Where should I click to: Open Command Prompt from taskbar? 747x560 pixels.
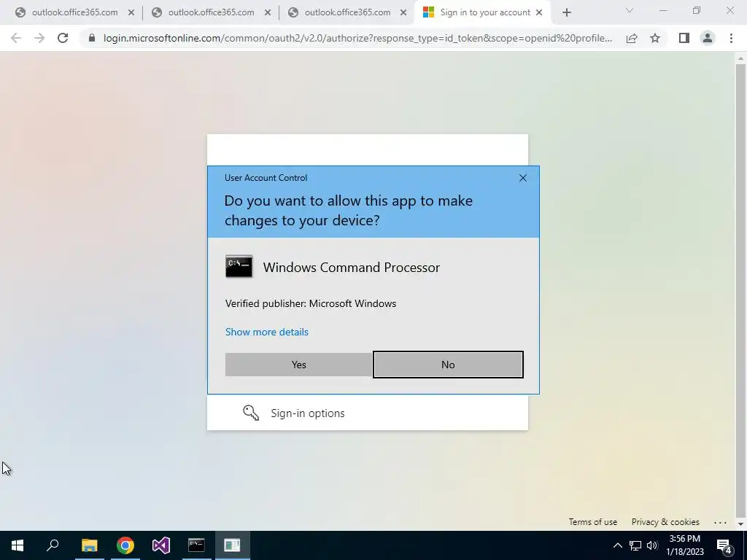(x=196, y=545)
